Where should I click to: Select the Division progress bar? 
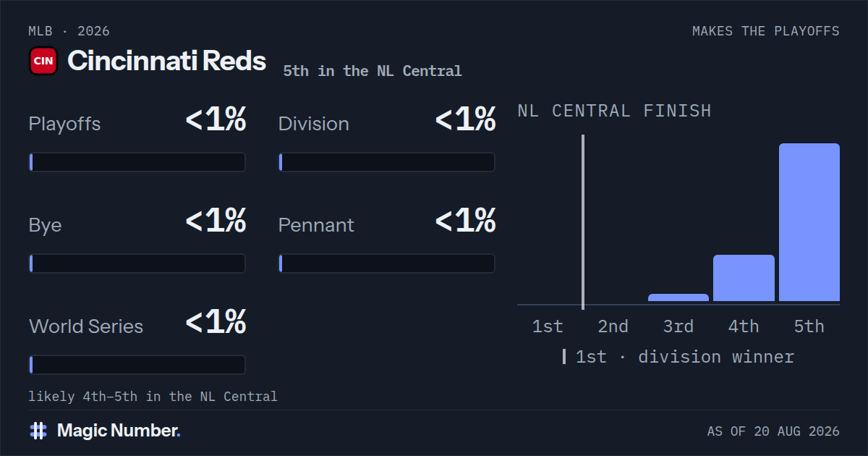point(387,162)
